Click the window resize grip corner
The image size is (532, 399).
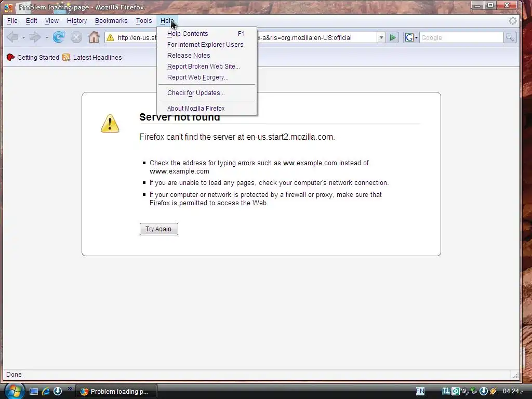(x=515, y=375)
